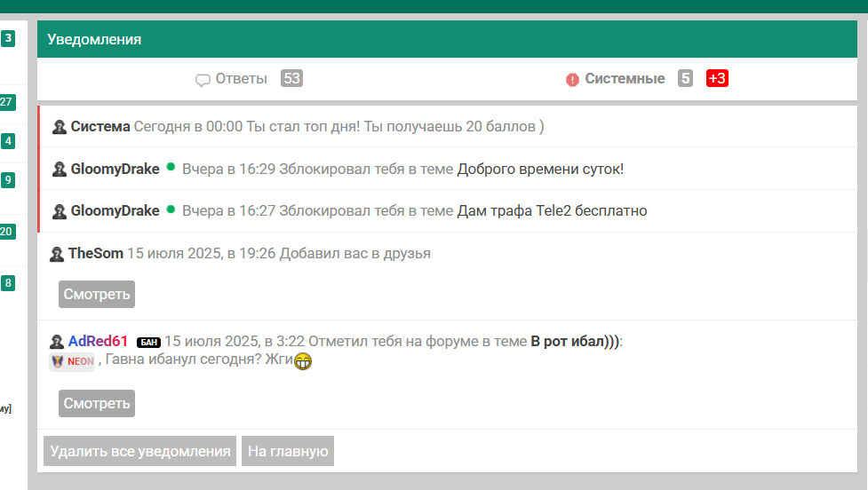This screenshot has height=490, width=868.
Task: Click the sidebar badge showing 4
Action: click(x=8, y=141)
